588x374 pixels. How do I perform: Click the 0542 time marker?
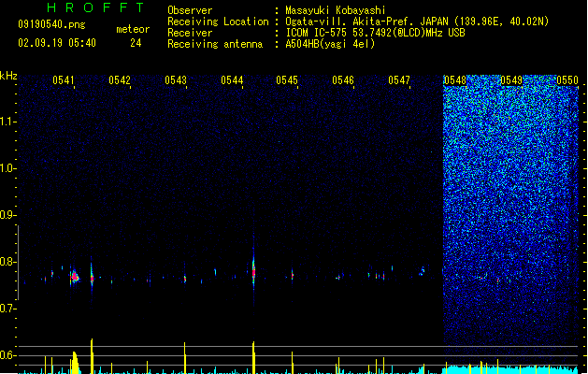click(120, 80)
